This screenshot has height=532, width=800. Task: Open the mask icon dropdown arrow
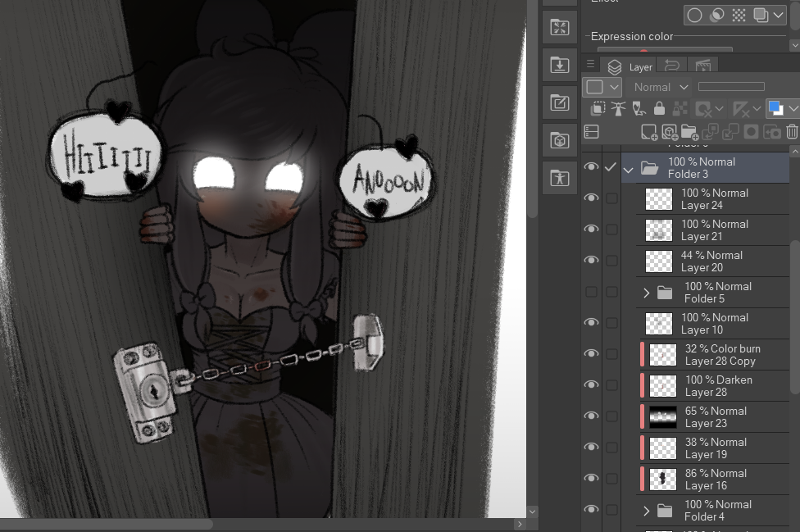point(719,109)
